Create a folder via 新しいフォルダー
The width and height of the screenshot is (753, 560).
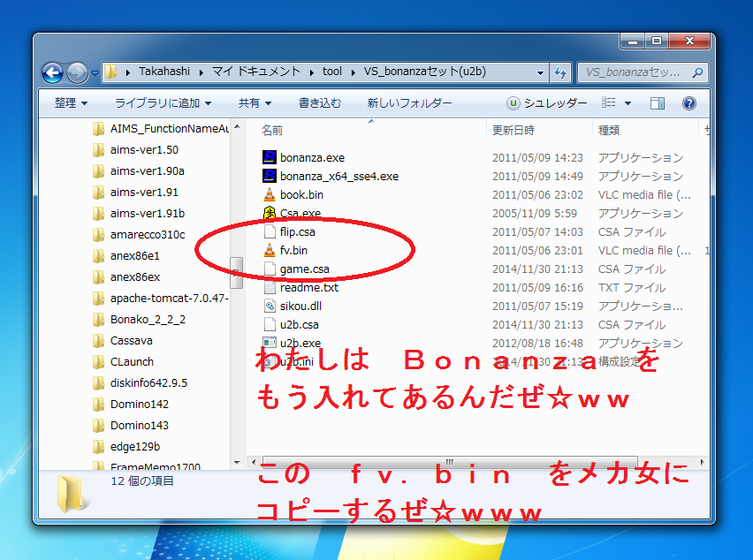pyautogui.click(x=409, y=103)
